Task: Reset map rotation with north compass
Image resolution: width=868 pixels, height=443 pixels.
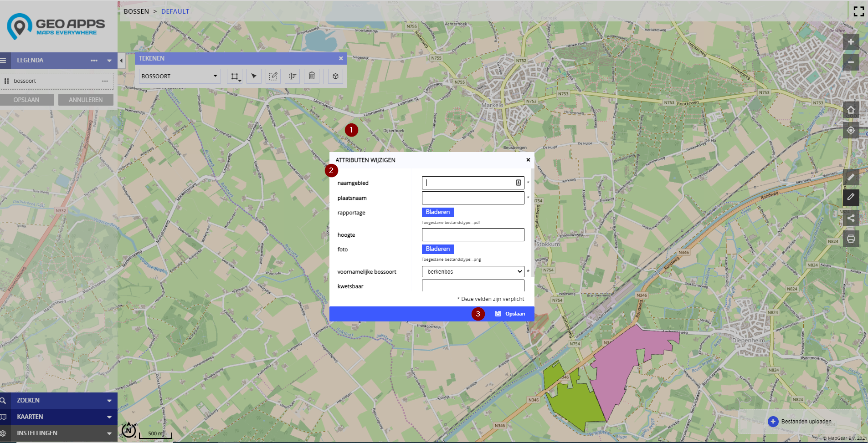Action: pos(129,430)
